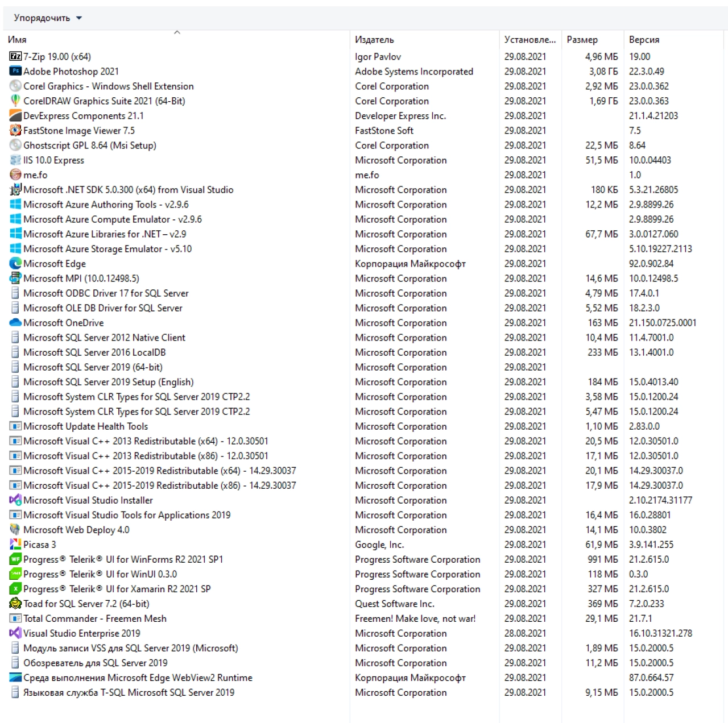
Task: Click Microsoft SQL Server 2019 Setup (English)
Action: (108, 381)
